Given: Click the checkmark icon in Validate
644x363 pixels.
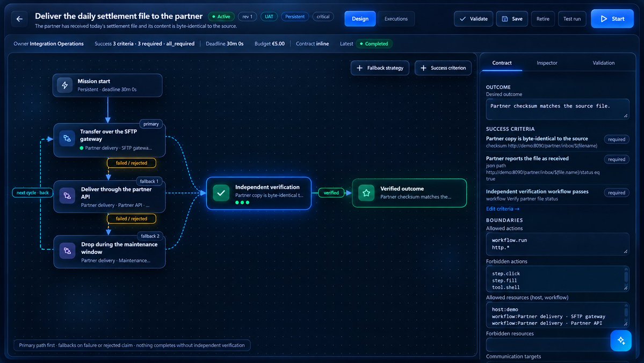Looking at the screenshot, I should click(463, 19).
